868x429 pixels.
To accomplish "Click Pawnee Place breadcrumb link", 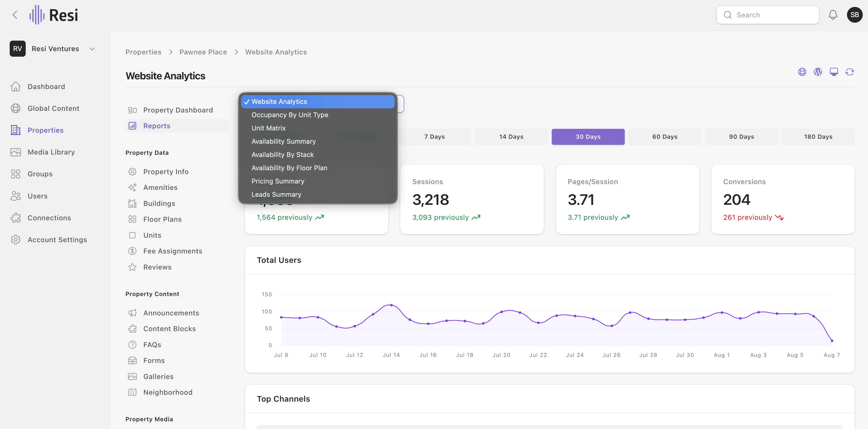I will (203, 52).
